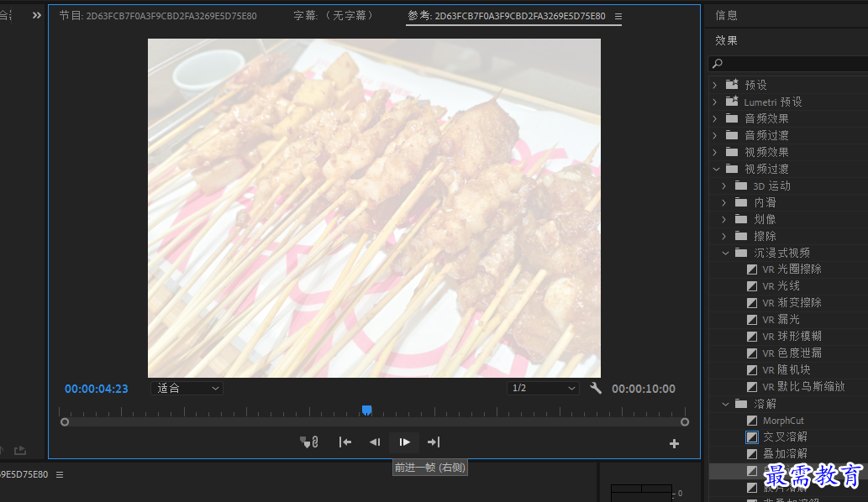Step back one frame
868x502 pixels.
[x=375, y=442]
